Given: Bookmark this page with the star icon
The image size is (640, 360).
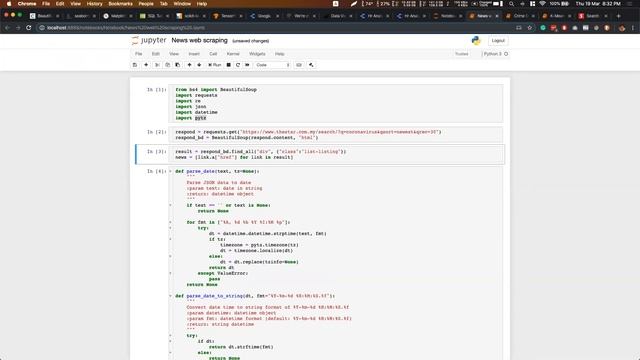Looking at the screenshot, I should coord(530,28).
